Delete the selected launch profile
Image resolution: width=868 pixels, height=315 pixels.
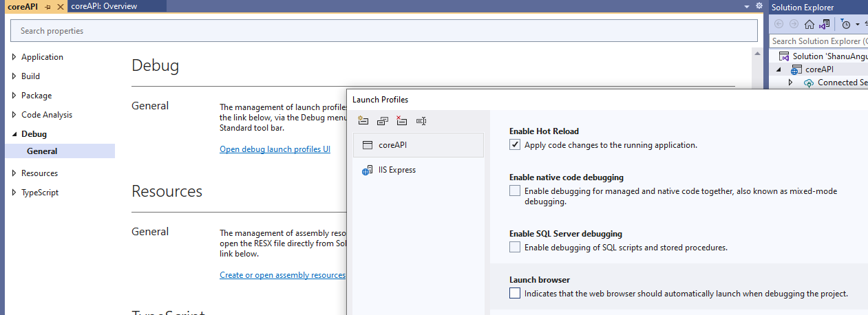click(x=402, y=121)
